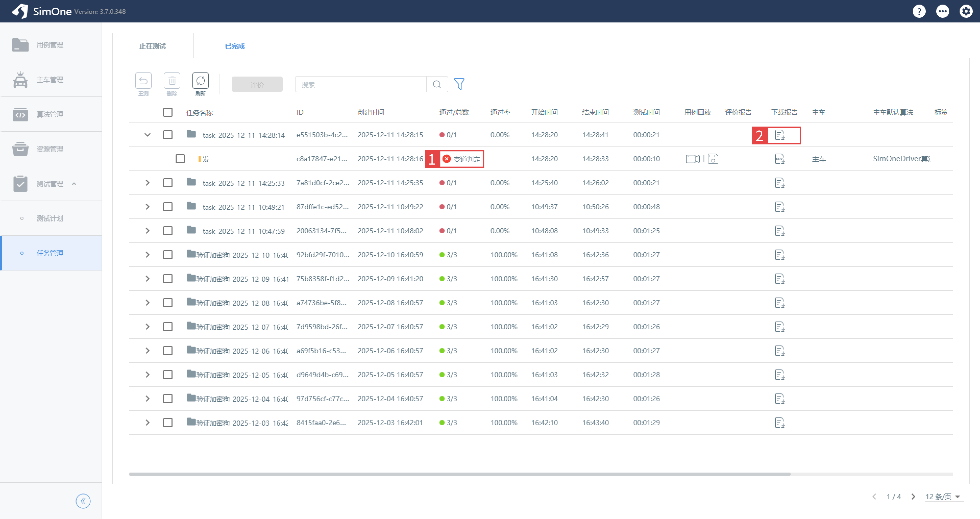The image size is (980, 519).
Task: Click the 评价 button
Action: pos(257,84)
